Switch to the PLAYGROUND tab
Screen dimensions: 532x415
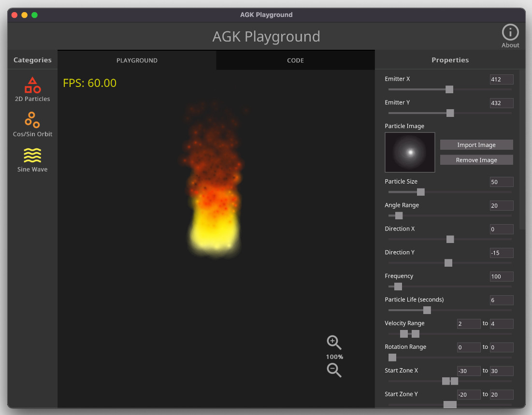pyautogui.click(x=137, y=60)
